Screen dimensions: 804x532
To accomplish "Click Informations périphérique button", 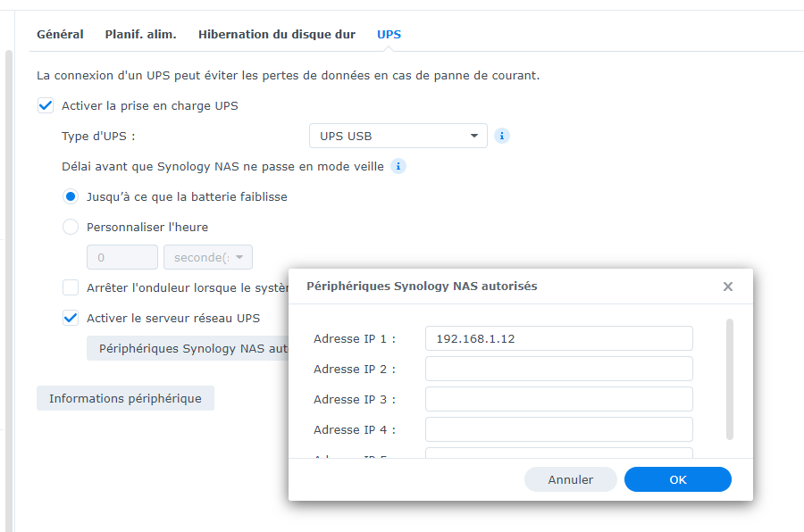I will pyautogui.click(x=125, y=398).
